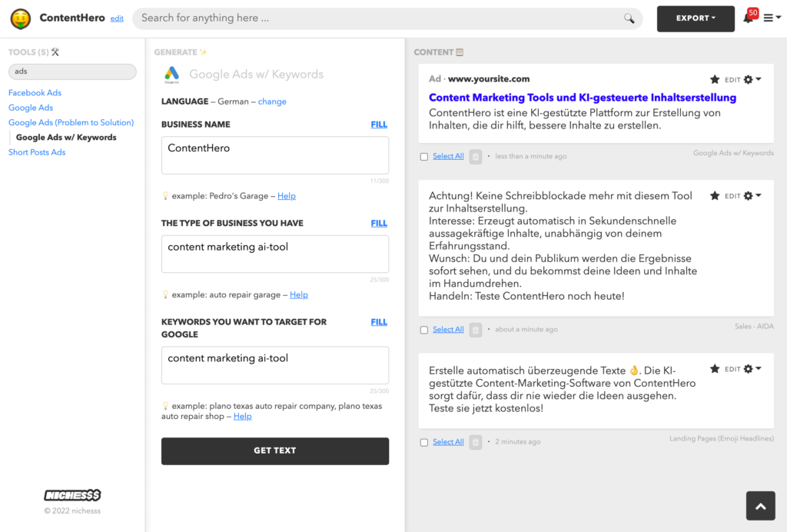Viewport: 787px width, 532px height.
Task: Delete icon beside 'about a minute ago'
Action: tap(475, 330)
